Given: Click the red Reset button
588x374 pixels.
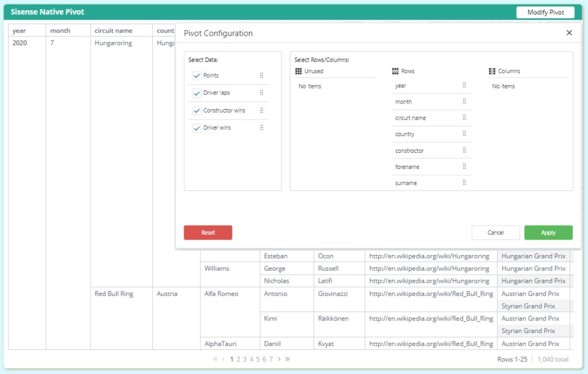Looking at the screenshot, I should (208, 233).
